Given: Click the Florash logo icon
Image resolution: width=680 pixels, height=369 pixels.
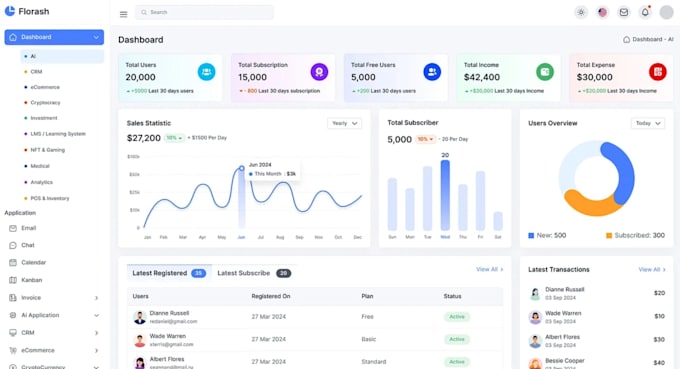Looking at the screenshot, I should 10,11.
